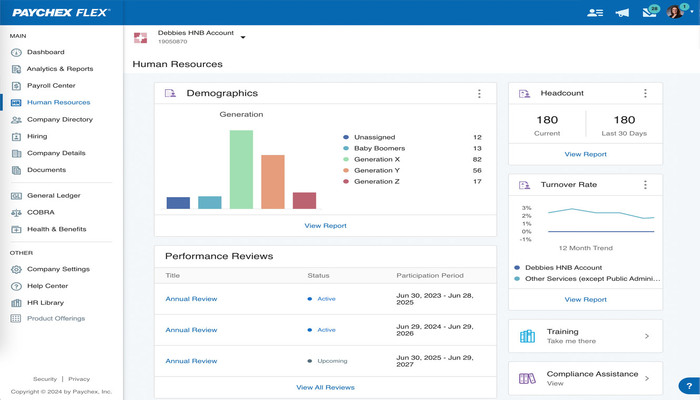
Task: Expand the Debbies HNB Account dropdown
Action: tap(243, 38)
